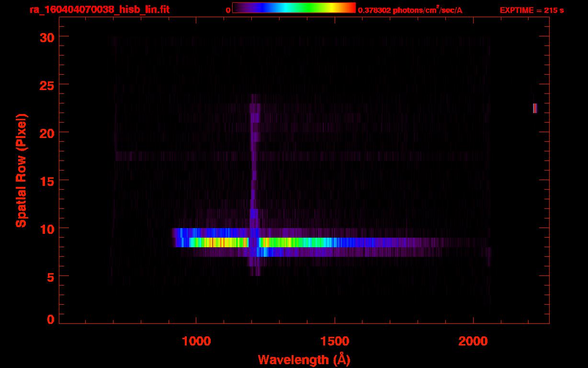The width and height of the screenshot is (588, 368).
Task: Click the file name ra_160404070038_hisb_lin.fit
Action: point(99,10)
